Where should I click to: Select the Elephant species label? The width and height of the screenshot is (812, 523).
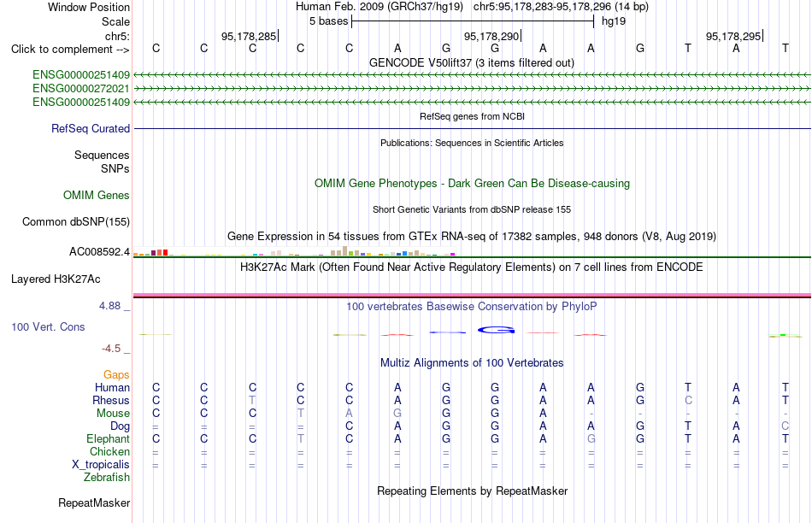109,438
